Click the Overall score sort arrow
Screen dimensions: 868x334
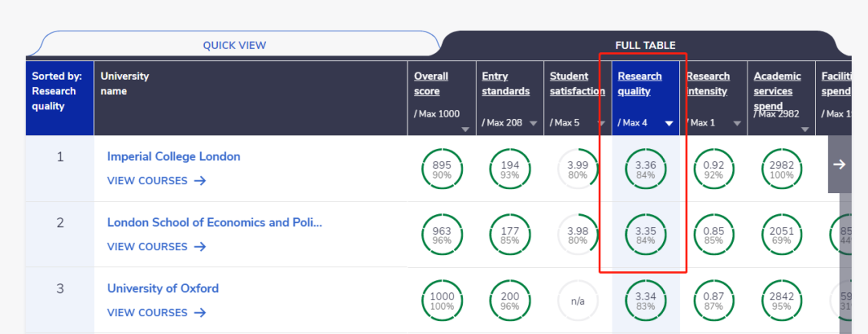tap(465, 130)
